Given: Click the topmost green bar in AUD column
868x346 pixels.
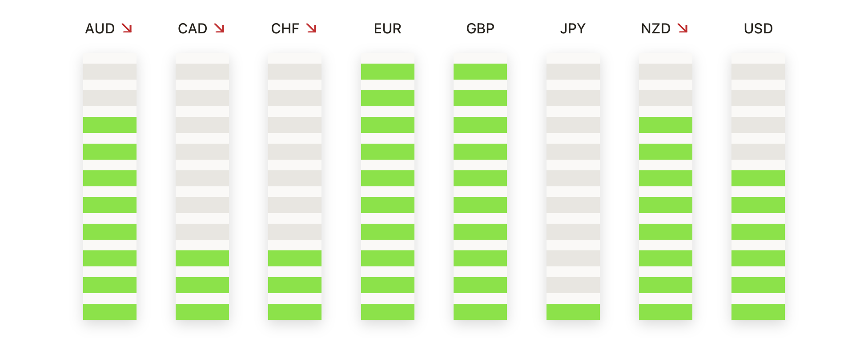Looking at the screenshot, I should [x=110, y=125].
